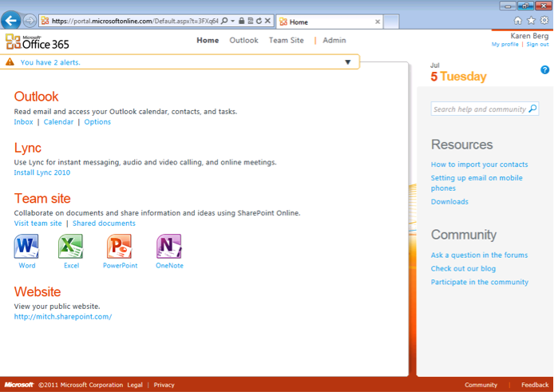Launch PowerPoint web app icon
Image resolution: width=554 pixels, height=392 pixels.
[x=120, y=246]
